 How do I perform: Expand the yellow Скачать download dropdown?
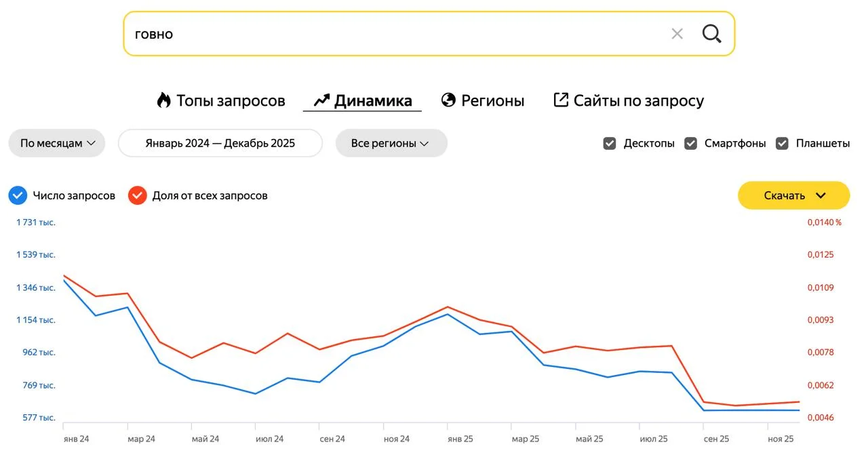tap(793, 195)
